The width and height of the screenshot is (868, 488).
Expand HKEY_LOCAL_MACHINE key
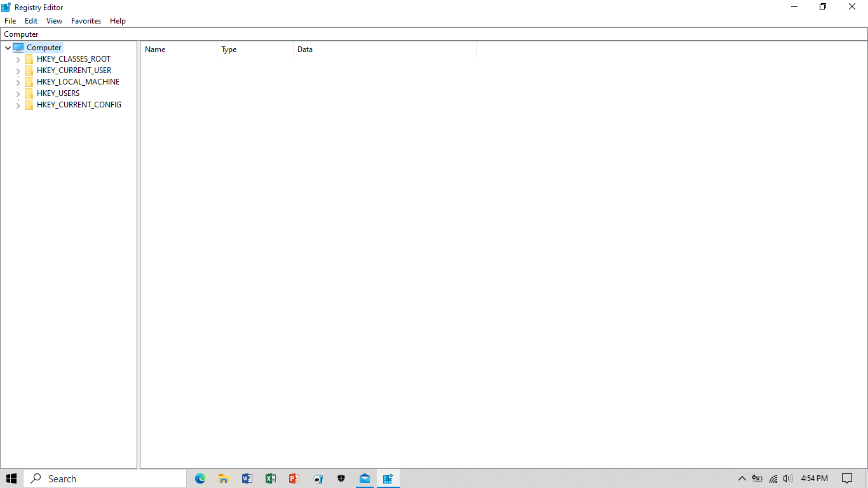[18, 82]
